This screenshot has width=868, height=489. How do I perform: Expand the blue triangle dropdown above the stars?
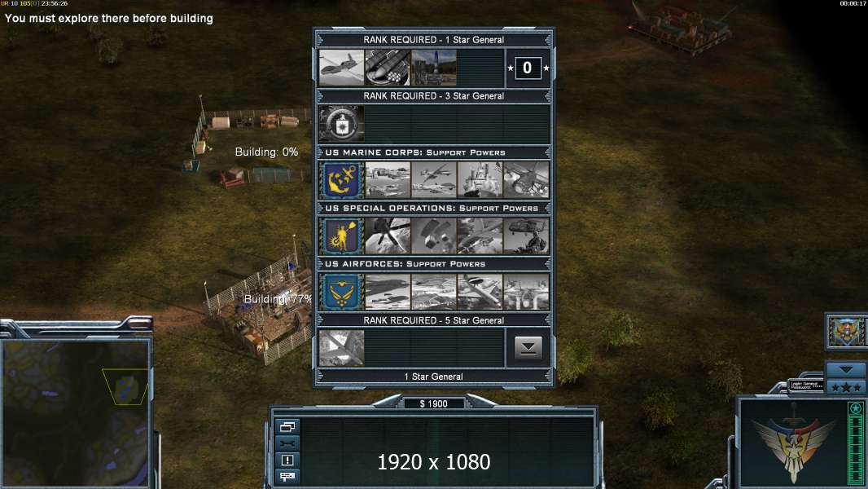[x=846, y=369]
